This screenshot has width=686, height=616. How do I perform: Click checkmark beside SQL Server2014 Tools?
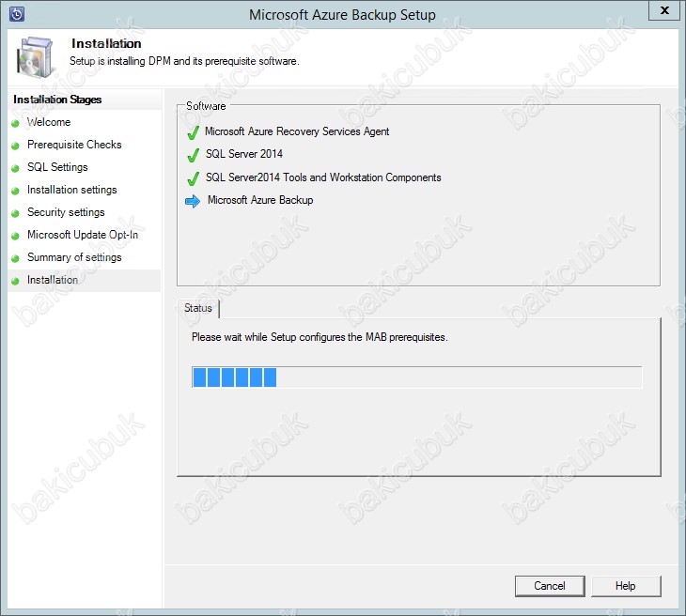194,178
